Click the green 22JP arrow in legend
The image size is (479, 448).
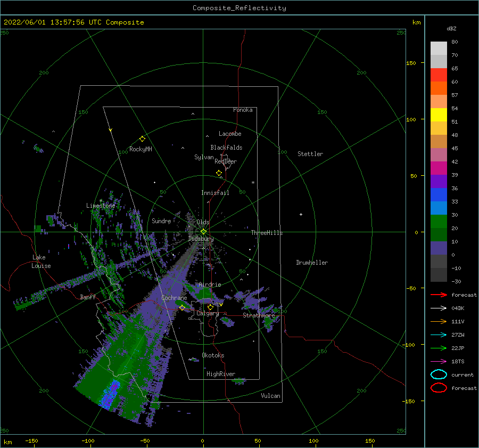coord(439,348)
